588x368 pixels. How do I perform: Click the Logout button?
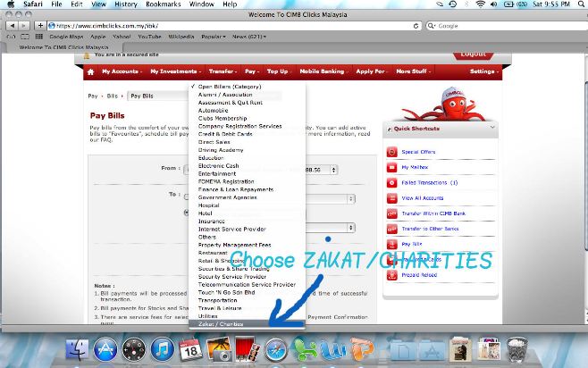[474, 54]
